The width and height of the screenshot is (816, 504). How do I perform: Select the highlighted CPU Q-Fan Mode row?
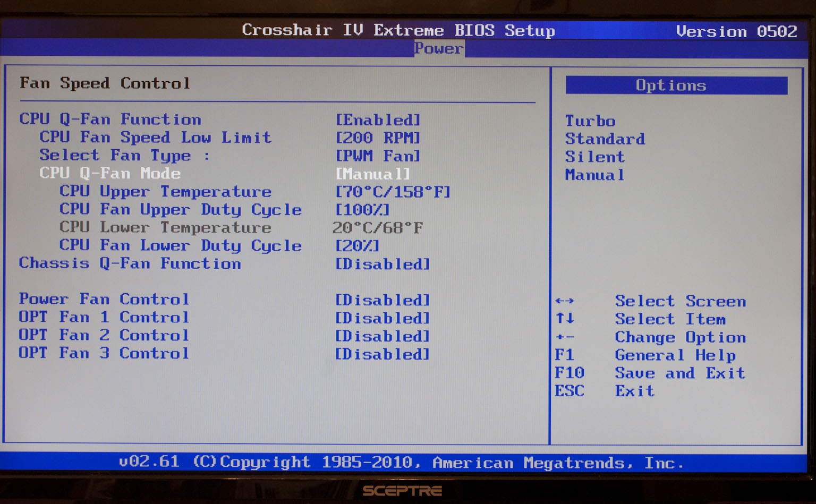click(225, 174)
